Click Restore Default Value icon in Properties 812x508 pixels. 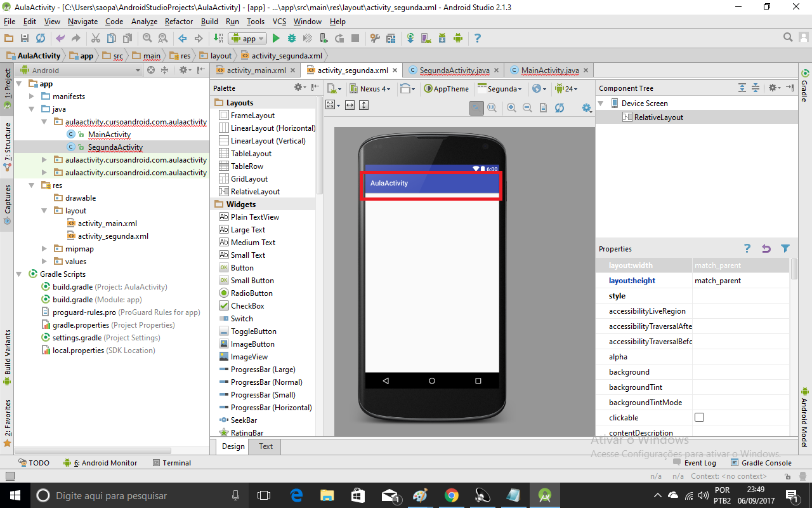(x=766, y=249)
